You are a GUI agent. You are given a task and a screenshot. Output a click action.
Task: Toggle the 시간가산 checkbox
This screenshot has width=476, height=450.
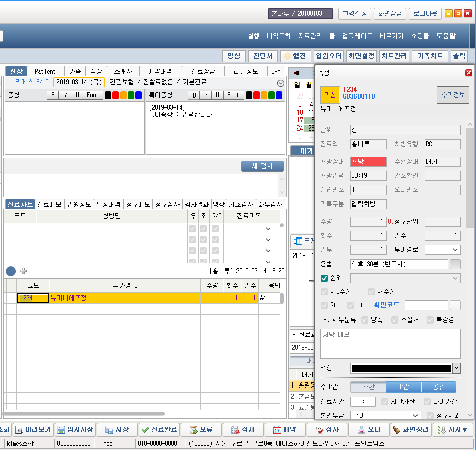point(385,402)
